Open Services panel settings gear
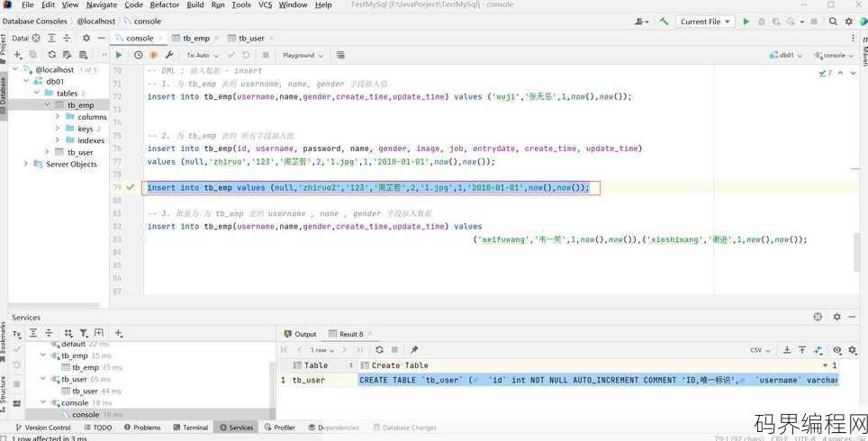Screen dimensions: 868x441 pyautogui.click(x=837, y=317)
